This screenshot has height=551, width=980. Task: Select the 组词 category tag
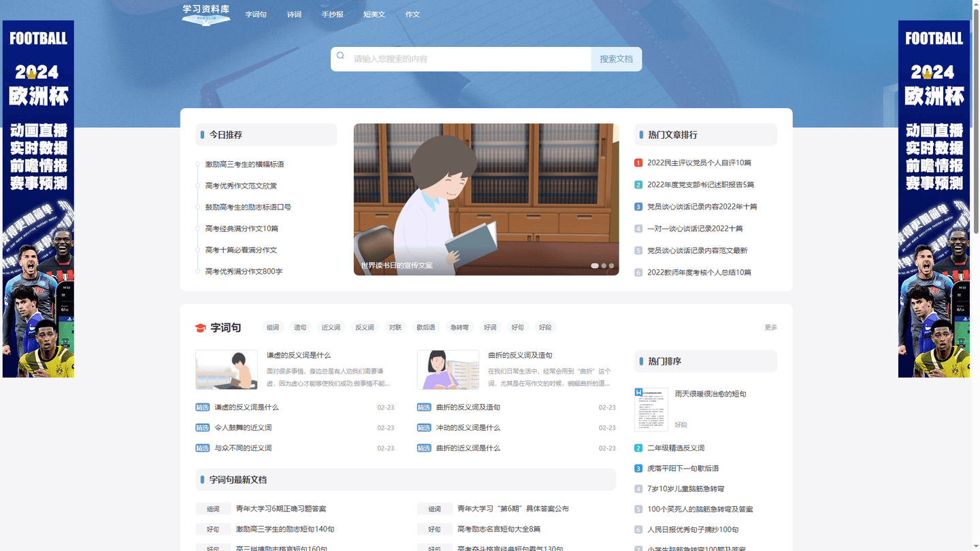(273, 327)
